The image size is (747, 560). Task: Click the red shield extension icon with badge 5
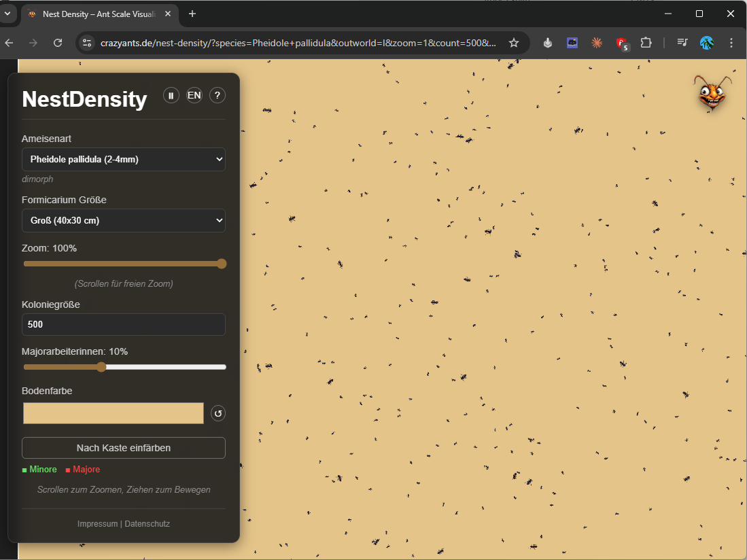pos(621,42)
